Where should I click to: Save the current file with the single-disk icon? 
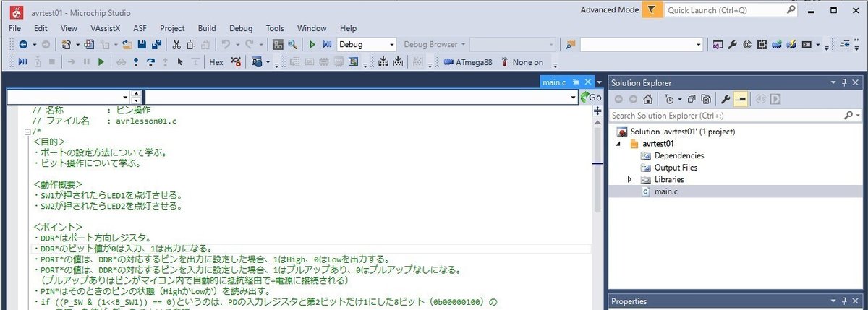142,44
